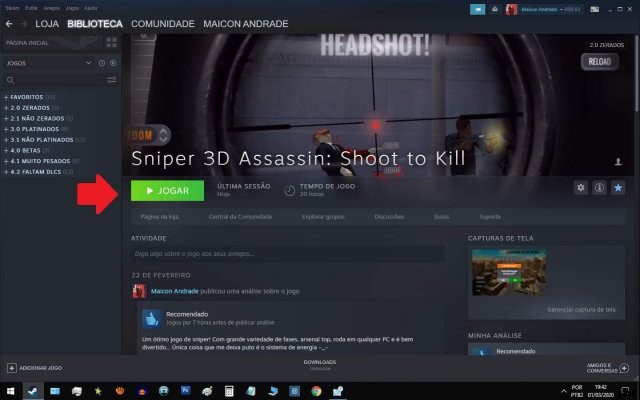This screenshot has width=640, height=400.
Task: Click the green JOGAR play button
Action: pyautogui.click(x=167, y=189)
